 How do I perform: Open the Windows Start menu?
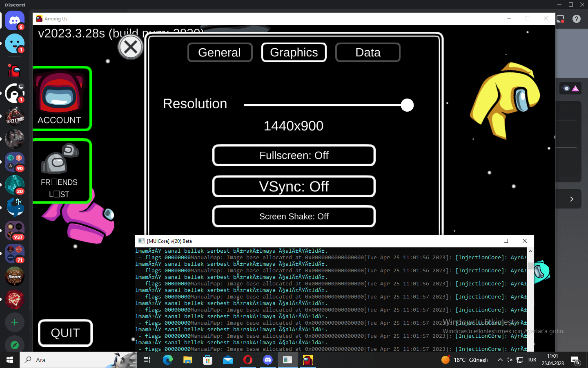[10, 360]
